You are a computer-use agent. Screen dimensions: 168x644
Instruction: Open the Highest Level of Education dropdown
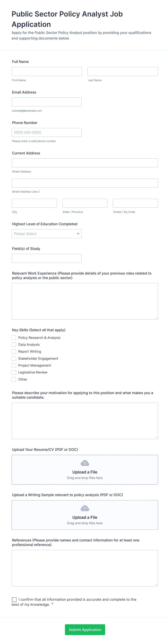47,234
